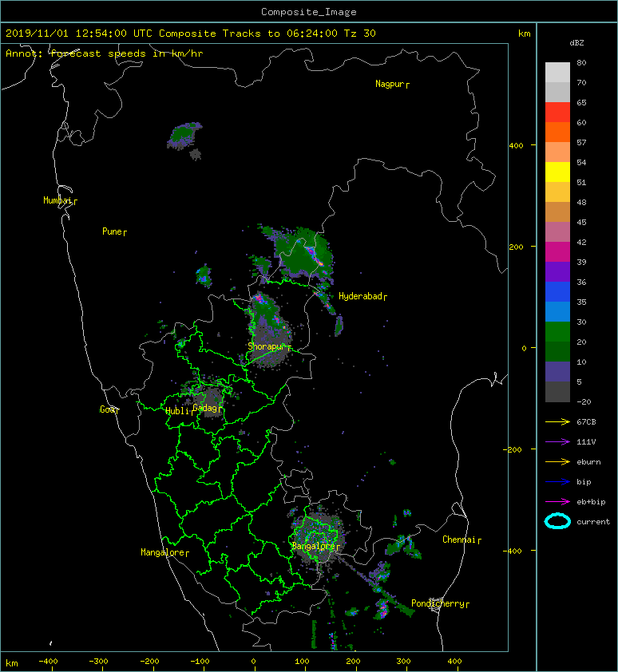This screenshot has height=672, width=618.
Task: Click the Pune city label
Action: coord(114,231)
